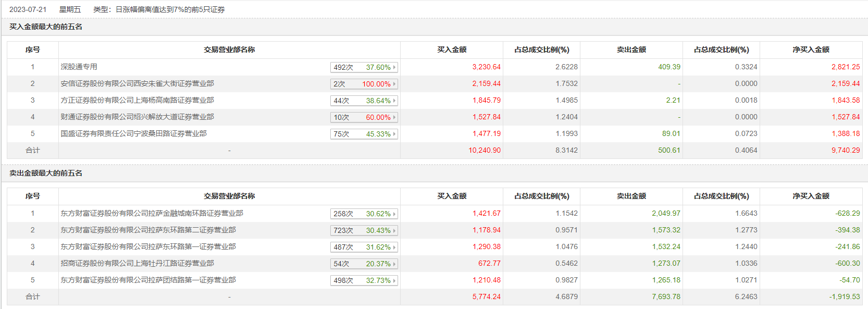
Task: Click the arrow icon beside 32.73%
Action: [x=394, y=280]
